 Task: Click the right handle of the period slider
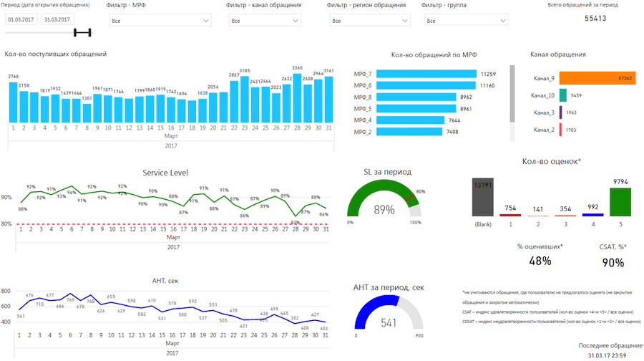tap(89, 32)
